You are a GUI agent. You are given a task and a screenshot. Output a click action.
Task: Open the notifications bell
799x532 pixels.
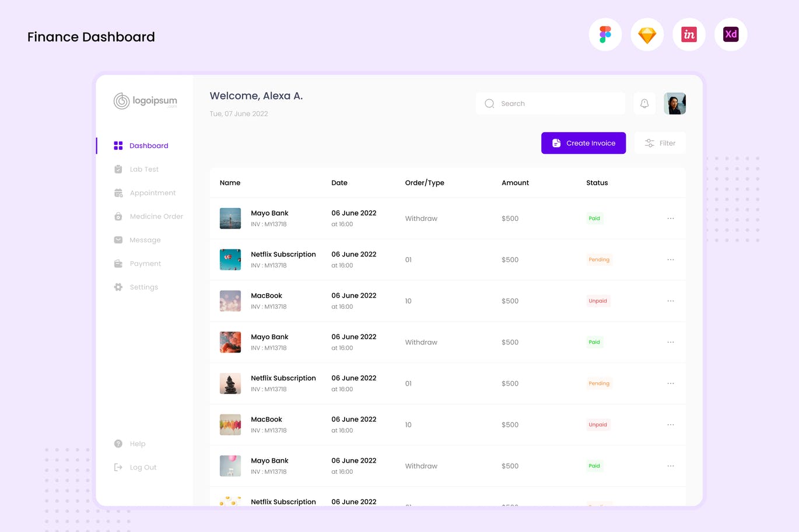point(644,103)
